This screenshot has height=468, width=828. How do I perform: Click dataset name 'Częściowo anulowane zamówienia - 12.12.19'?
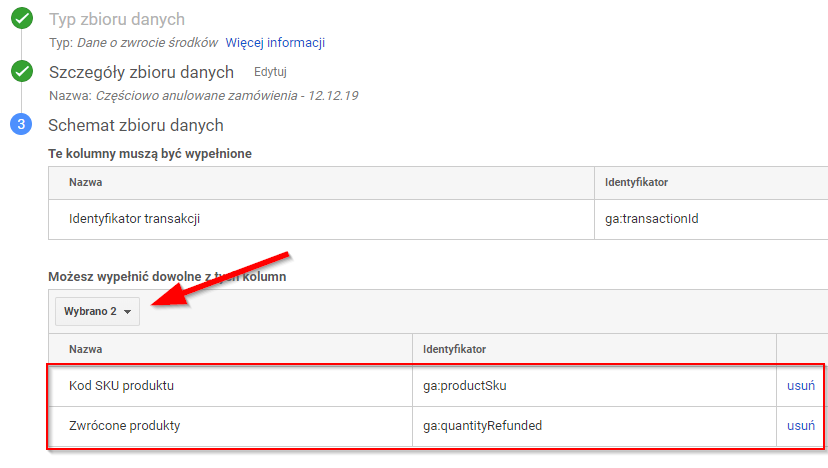pos(227,96)
